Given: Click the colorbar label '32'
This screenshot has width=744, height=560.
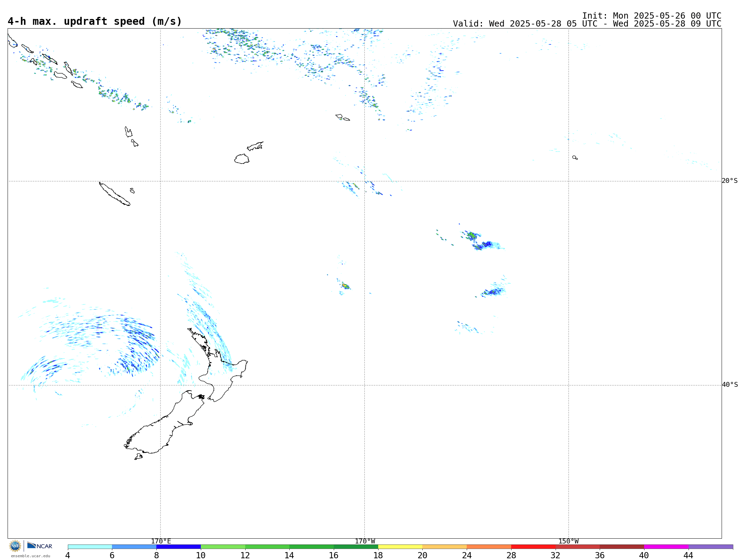Looking at the screenshot, I should 555,556.
